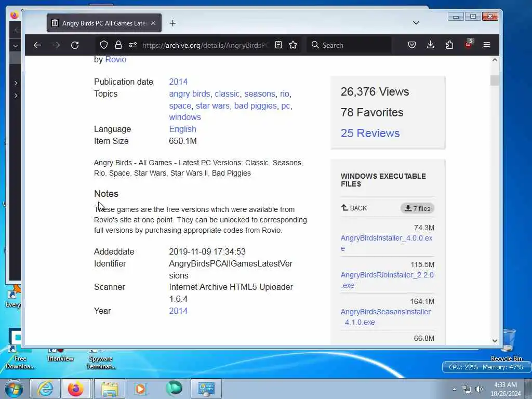Open the rio topic link
The height and width of the screenshot is (399, 532).
[x=284, y=94]
